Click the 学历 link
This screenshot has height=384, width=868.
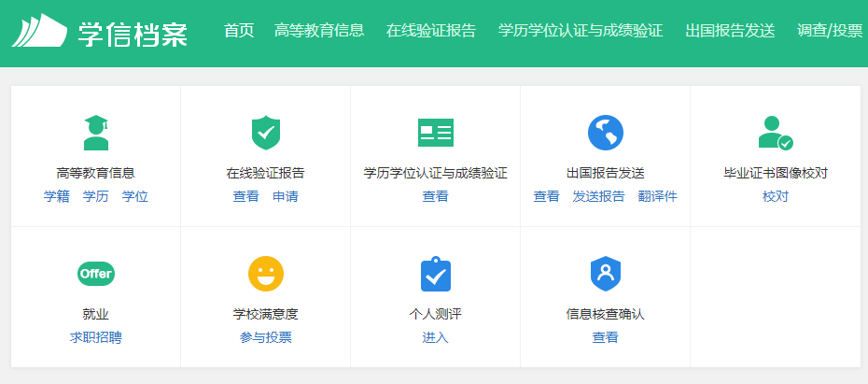[96, 196]
